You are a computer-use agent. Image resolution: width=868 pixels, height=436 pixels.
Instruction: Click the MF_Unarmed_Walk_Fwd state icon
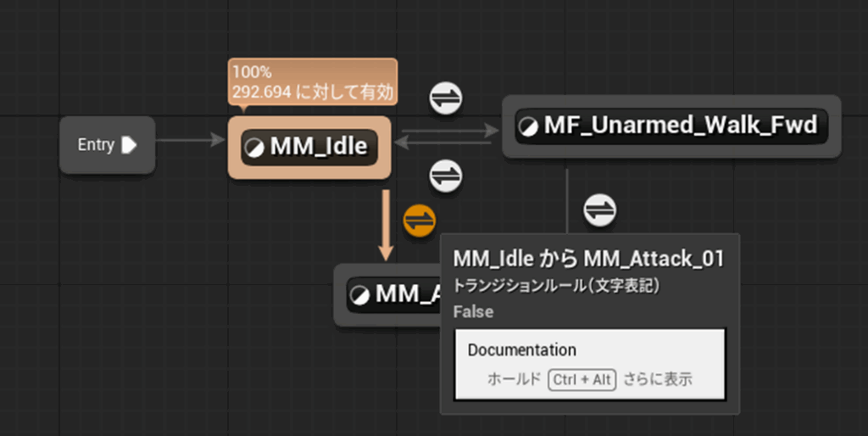click(527, 126)
